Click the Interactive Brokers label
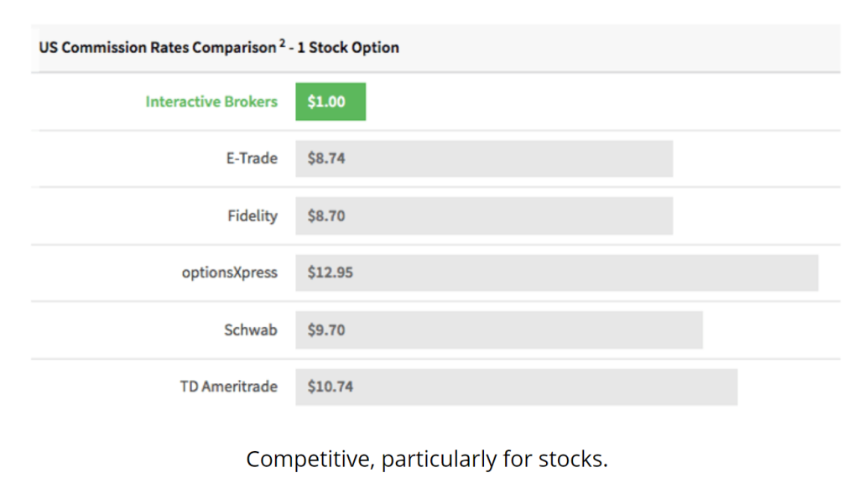 point(211,102)
